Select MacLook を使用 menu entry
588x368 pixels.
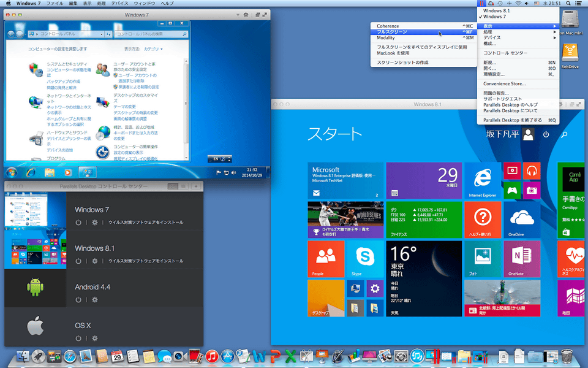(424, 53)
